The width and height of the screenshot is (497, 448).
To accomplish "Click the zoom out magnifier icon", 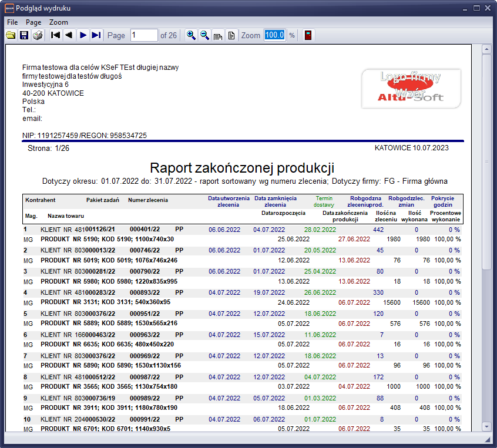I will 204,35.
